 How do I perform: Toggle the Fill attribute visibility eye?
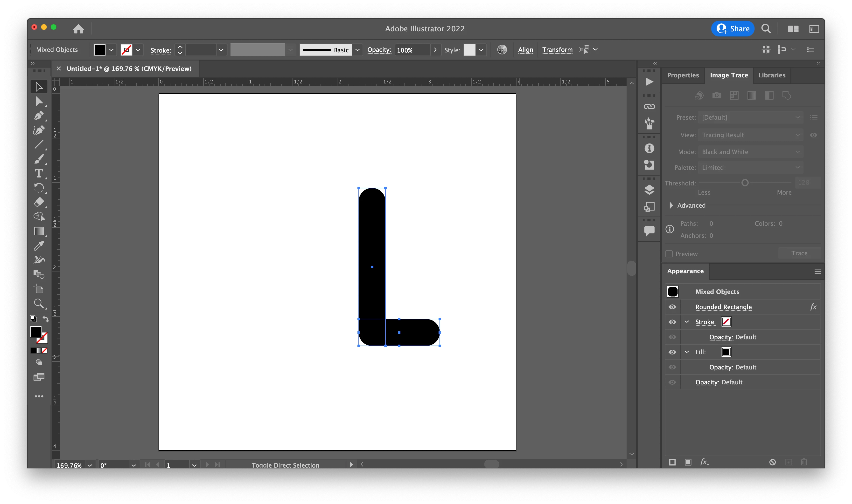(672, 352)
